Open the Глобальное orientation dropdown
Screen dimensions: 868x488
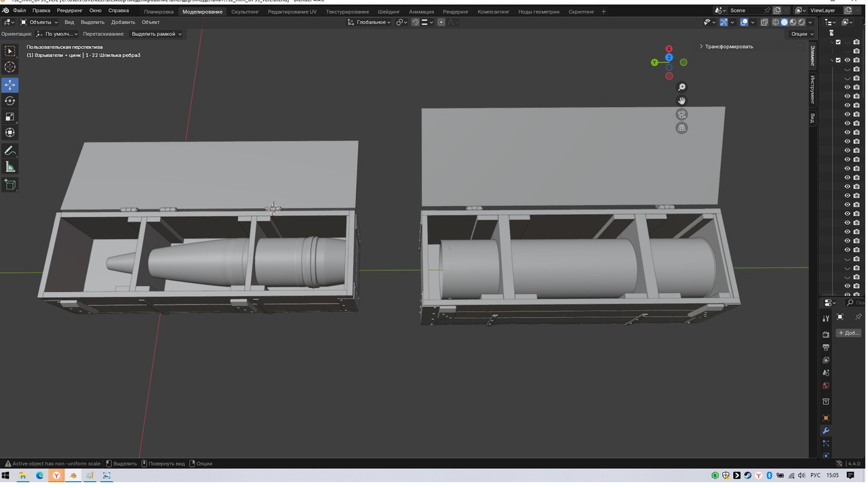[369, 22]
